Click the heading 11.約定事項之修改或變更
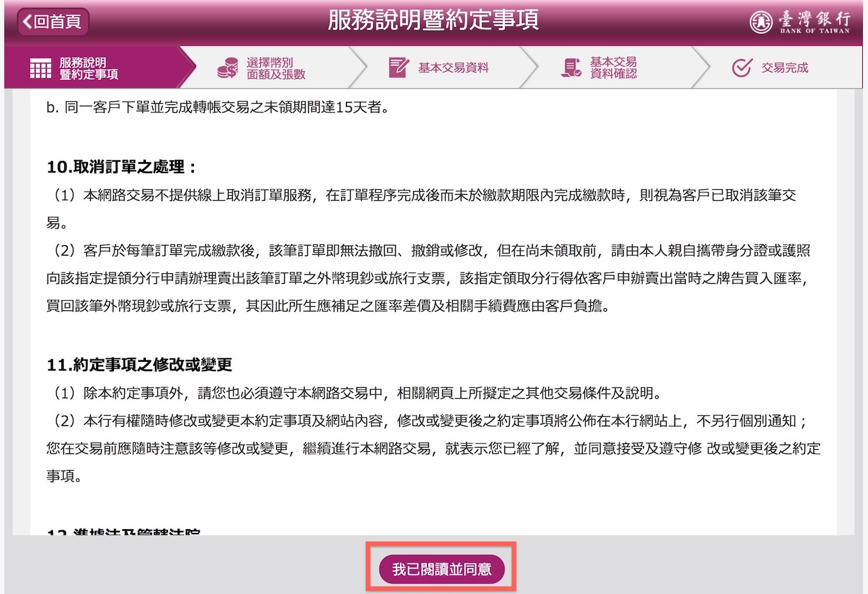Screen dimensions: 868x594 (x=139, y=365)
